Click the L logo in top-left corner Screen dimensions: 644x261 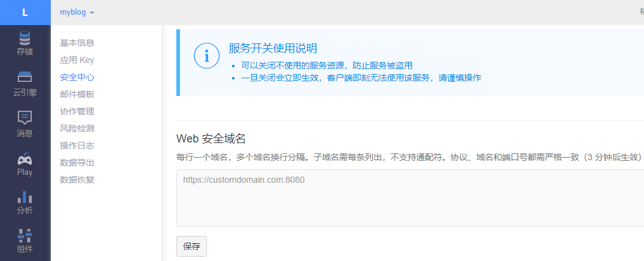point(25,12)
